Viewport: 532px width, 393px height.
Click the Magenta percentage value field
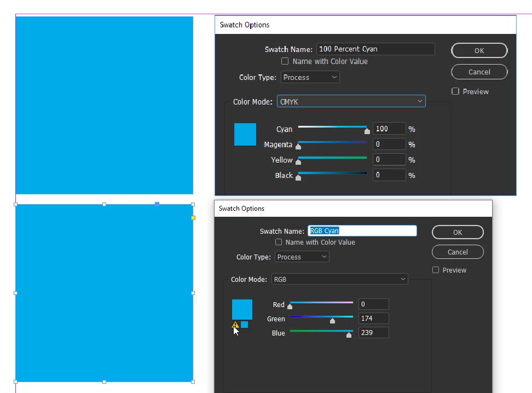pyautogui.click(x=389, y=145)
